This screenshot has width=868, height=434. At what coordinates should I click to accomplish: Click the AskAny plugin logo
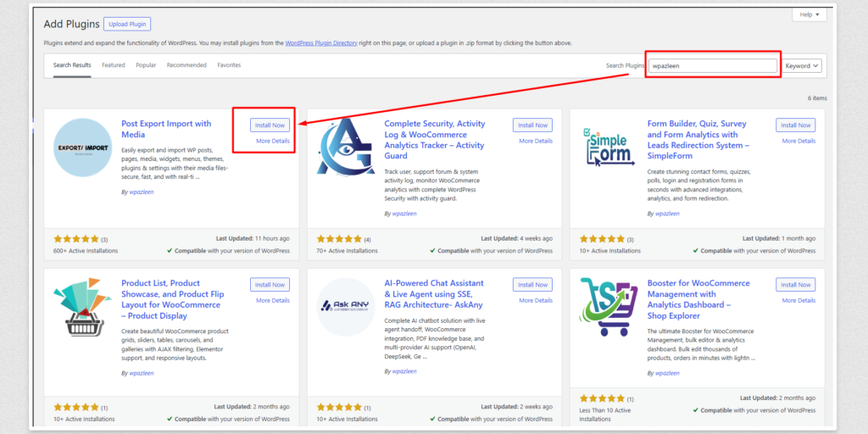pyautogui.click(x=345, y=307)
